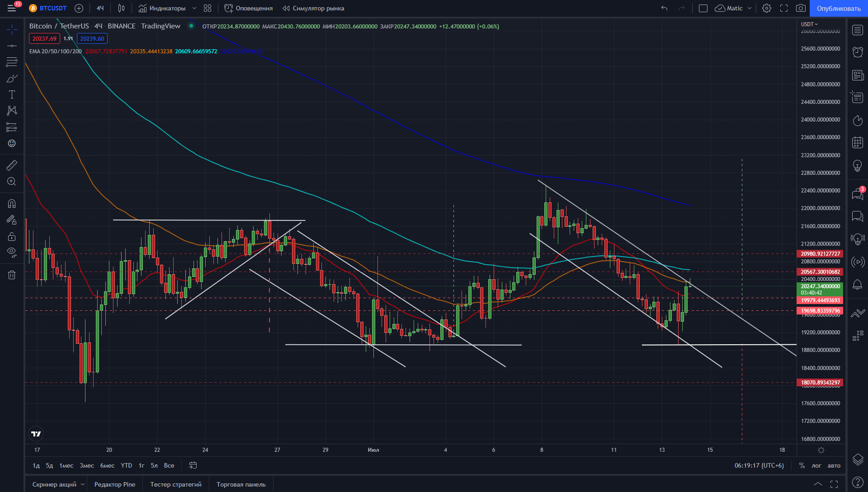The height and width of the screenshot is (492, 868).
Task: Hide all drawings with the eye icon
Action: (x=12, y=252)
